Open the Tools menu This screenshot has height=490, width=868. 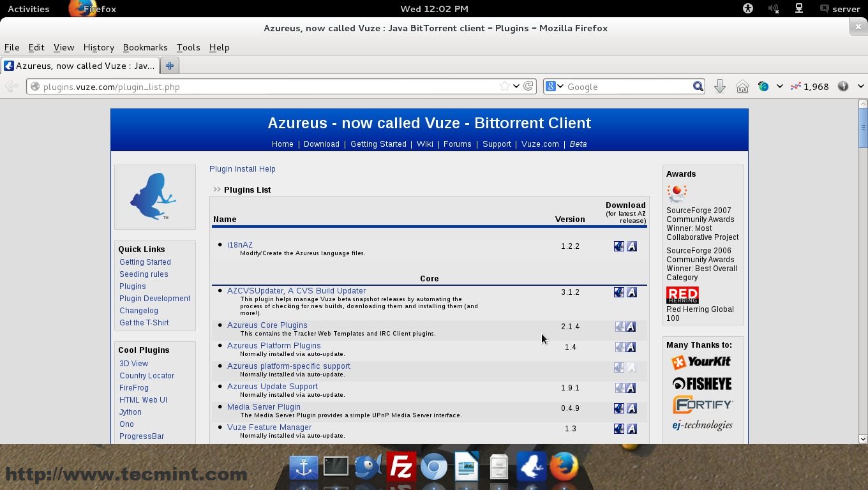coord(188,47)
